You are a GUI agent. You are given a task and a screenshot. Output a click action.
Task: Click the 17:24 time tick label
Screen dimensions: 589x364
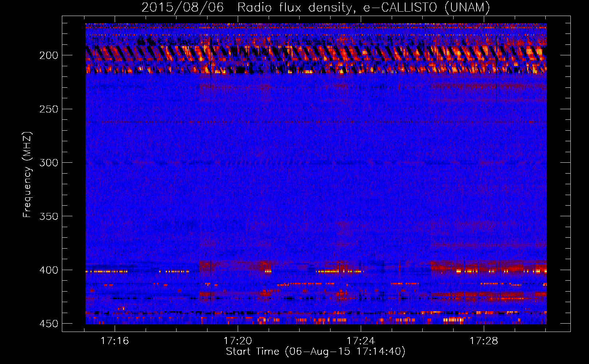pos(361,341)
